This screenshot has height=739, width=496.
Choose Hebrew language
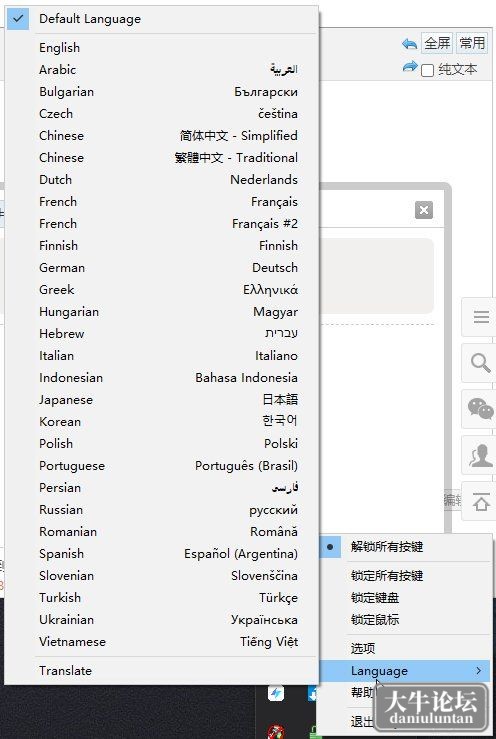click(x=162, y=334)
